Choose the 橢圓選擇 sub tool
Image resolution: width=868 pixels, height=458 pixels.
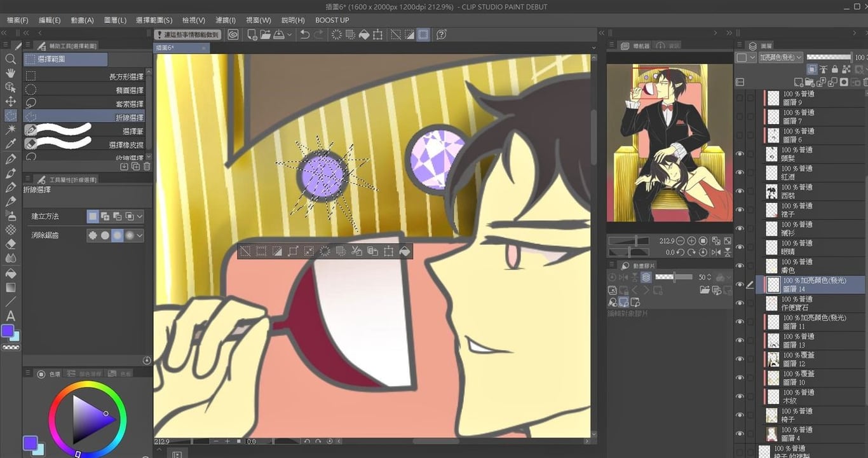click(x=85, y=90)
